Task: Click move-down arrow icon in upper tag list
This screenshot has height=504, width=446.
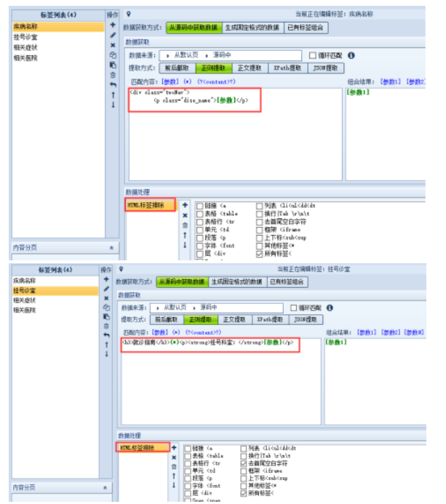Action: tap(112, 105)
